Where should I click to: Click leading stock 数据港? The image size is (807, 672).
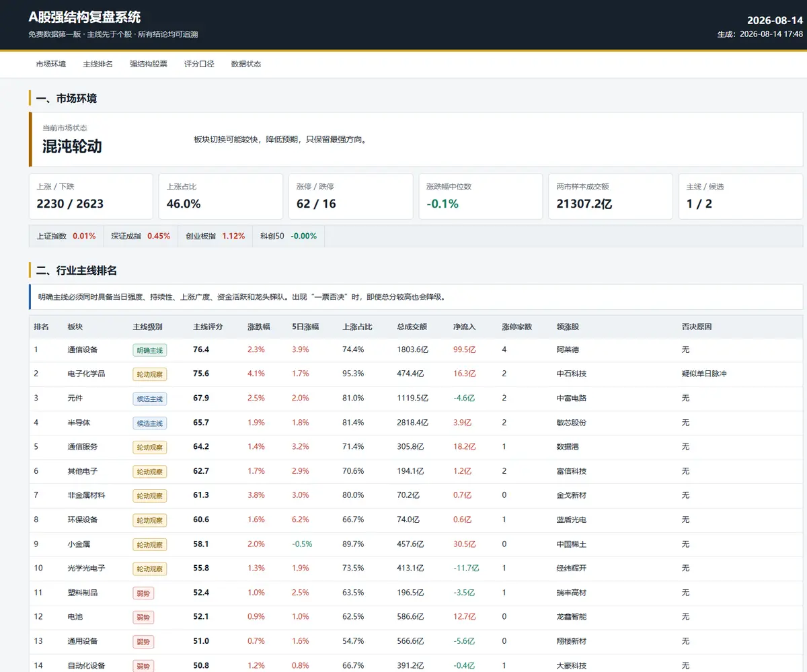[x=568, y=446]
